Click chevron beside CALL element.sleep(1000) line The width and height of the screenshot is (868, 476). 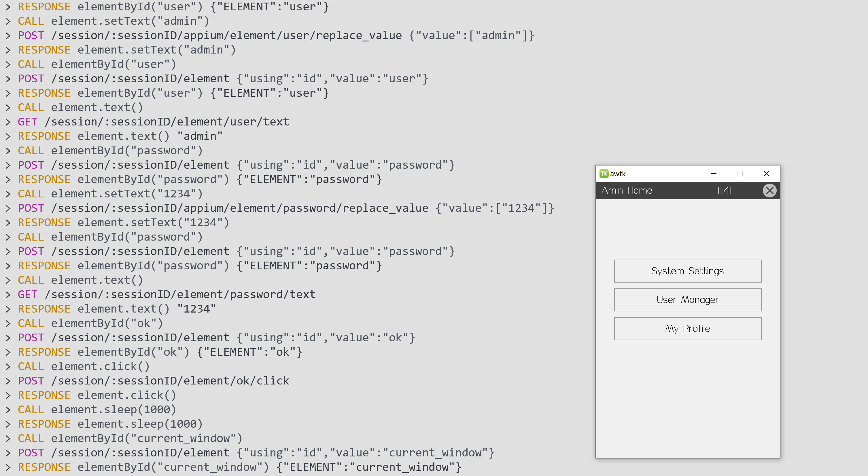pos(8,410)
